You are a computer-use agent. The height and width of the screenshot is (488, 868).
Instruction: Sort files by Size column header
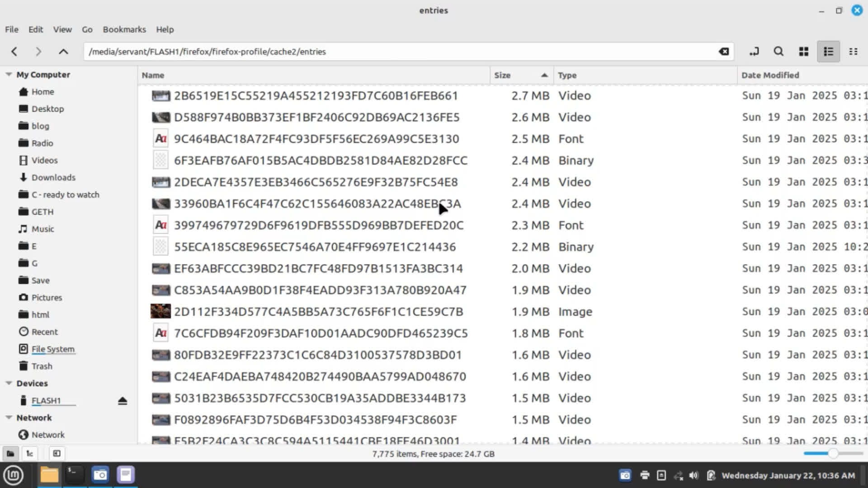tap(503, 75)
